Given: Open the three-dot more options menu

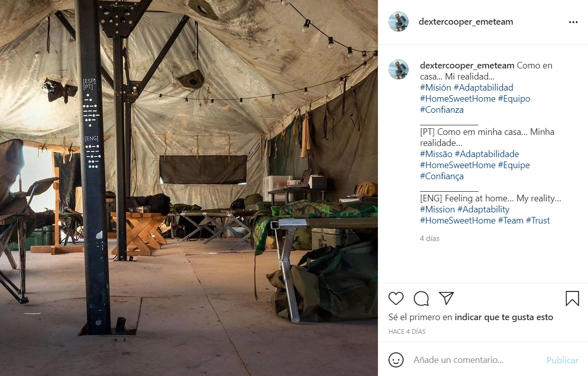Looking at the screenshot, I should tap(573, 22).
